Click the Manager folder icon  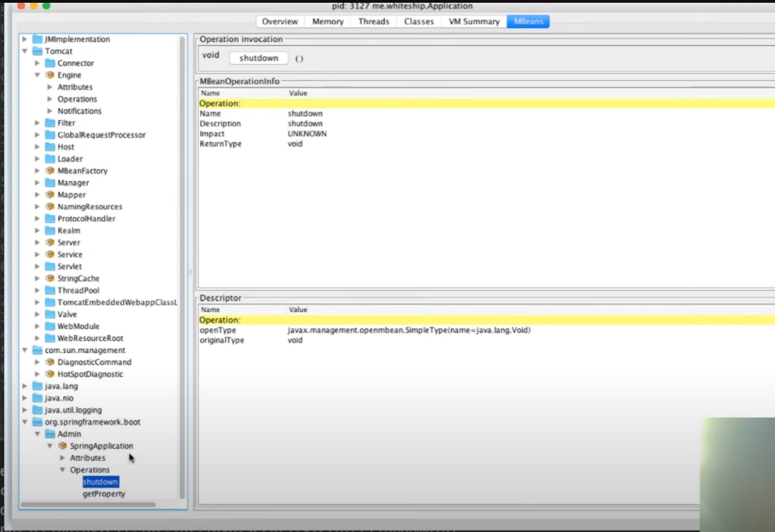50,183
